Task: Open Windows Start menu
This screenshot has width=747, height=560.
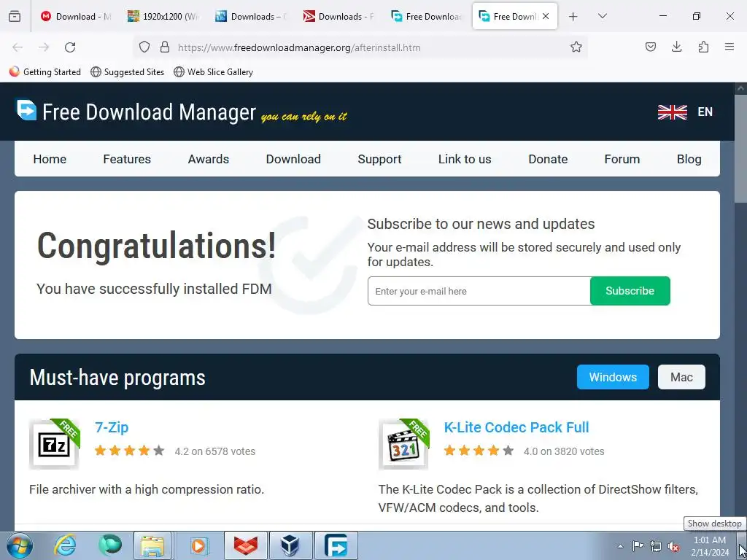Action: (20, 545)
